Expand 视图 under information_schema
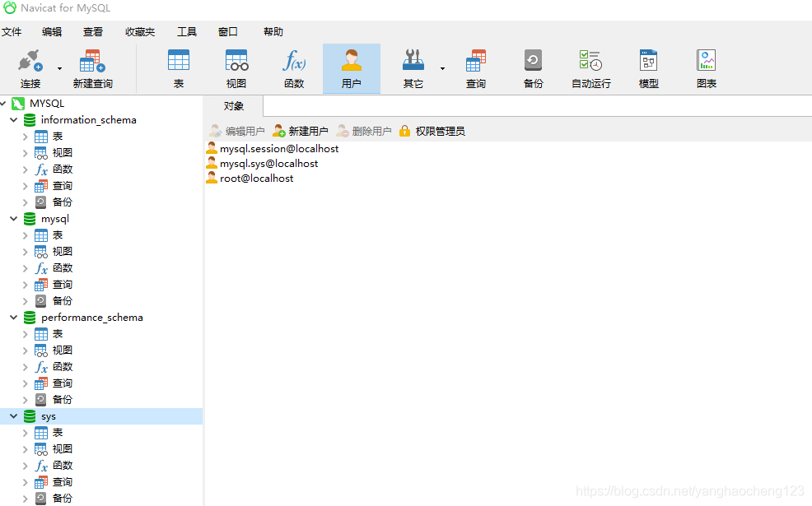The image size is (812, 506). pos(25,153)
